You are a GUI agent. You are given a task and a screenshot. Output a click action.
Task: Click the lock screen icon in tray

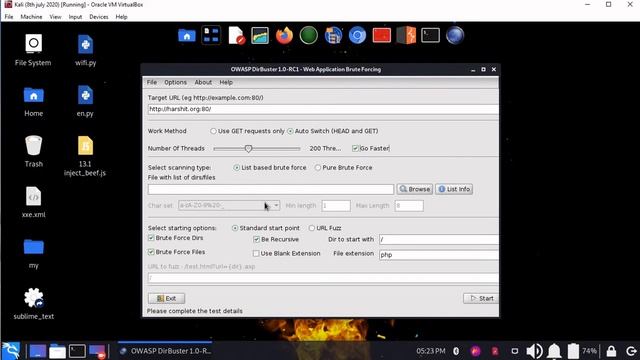tap(611, 351)
